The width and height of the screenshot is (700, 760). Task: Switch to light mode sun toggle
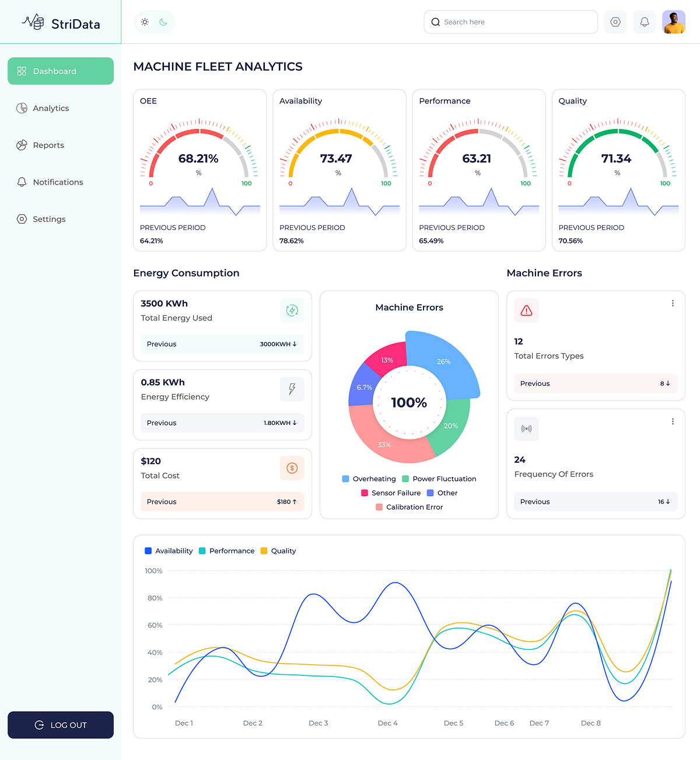tap(145, 22)
